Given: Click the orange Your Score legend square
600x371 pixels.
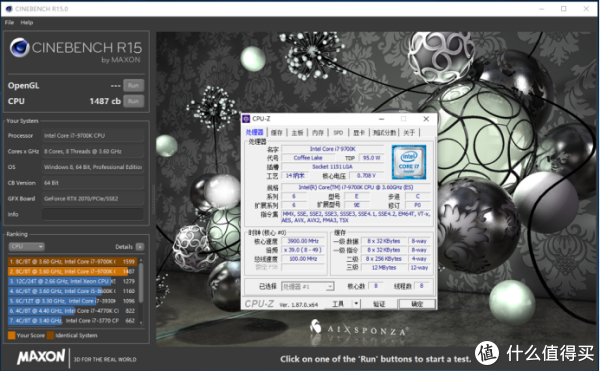Looking at the screenshot, I should point(11,335).
